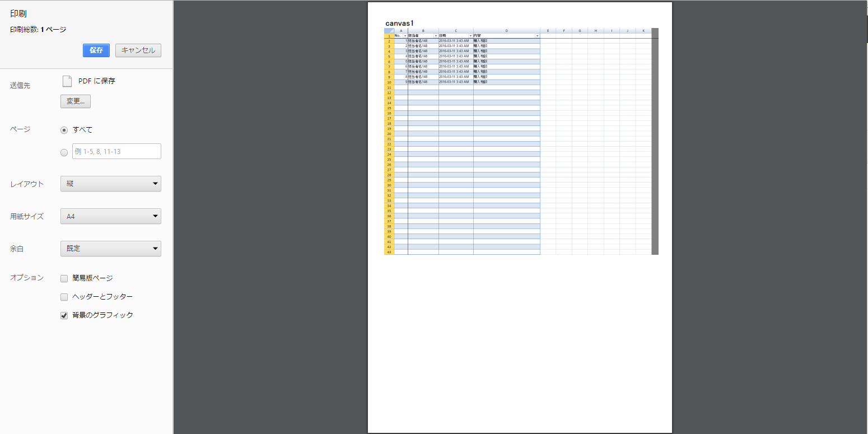Focus the page range field showing 例 1-5, 8, 11-13
The width and height of the screenshot is (868, 434).
point(116,151)
